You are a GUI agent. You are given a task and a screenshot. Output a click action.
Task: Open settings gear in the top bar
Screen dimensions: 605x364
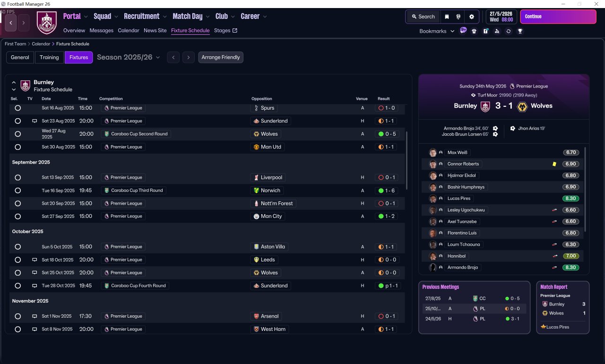(471, 17)
